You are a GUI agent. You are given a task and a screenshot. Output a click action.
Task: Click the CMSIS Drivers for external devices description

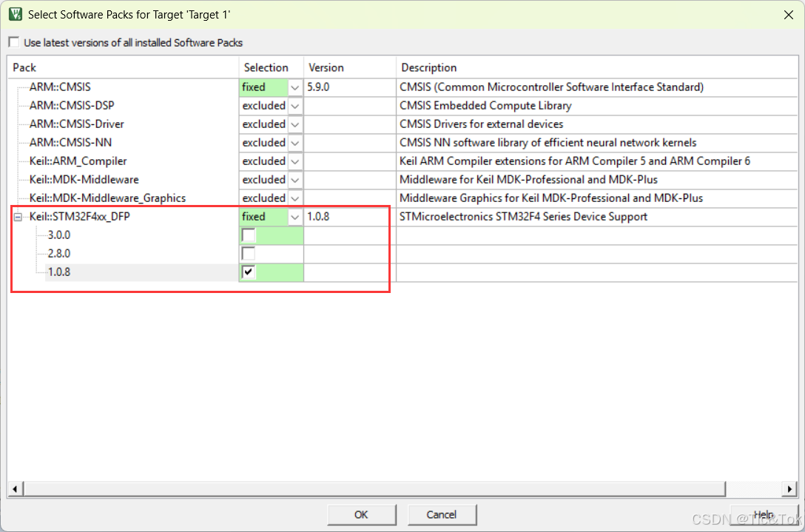pyautogui.click(x=482, y=124)
